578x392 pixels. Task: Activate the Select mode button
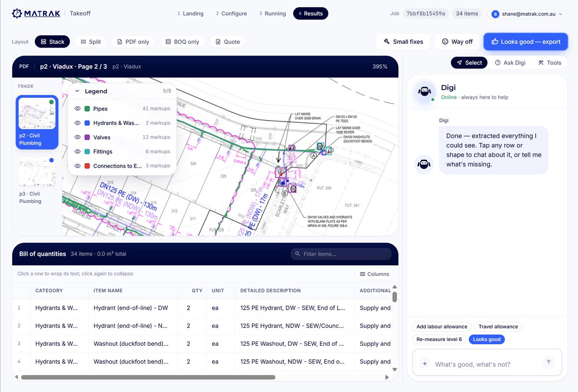469,63
